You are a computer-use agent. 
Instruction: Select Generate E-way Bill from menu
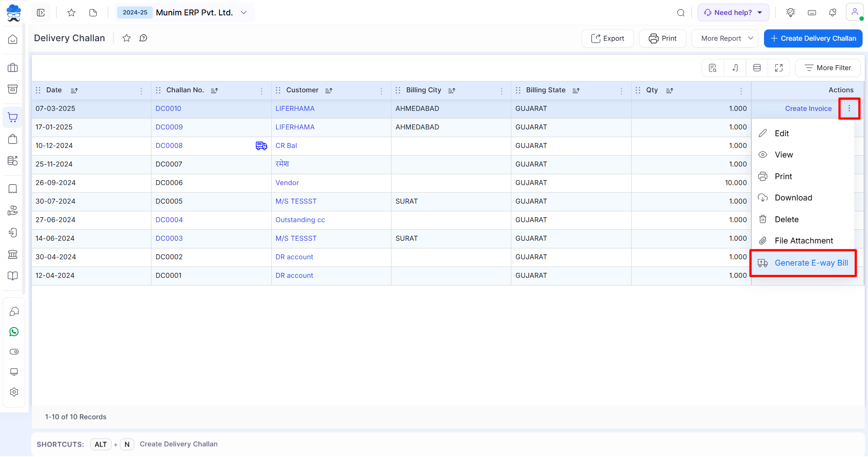coord(803,263)
